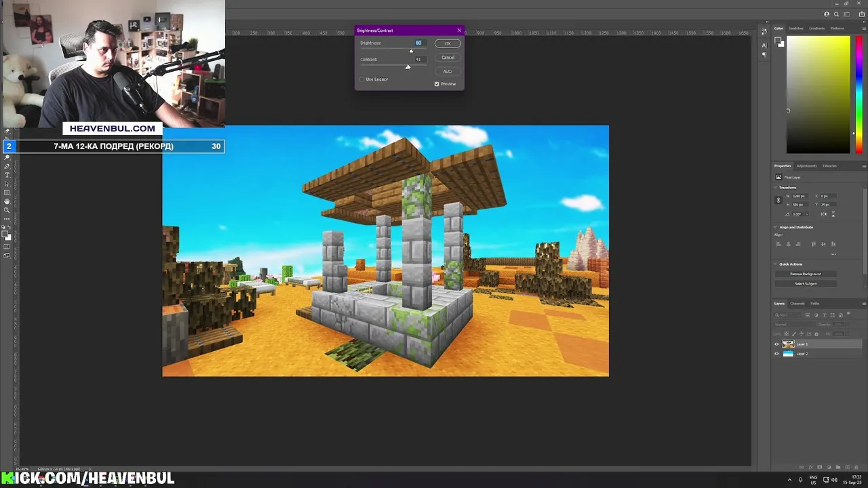Click the Share icon at top right
This screenshot has width=868, height=488.
click(x=862, y=14)
